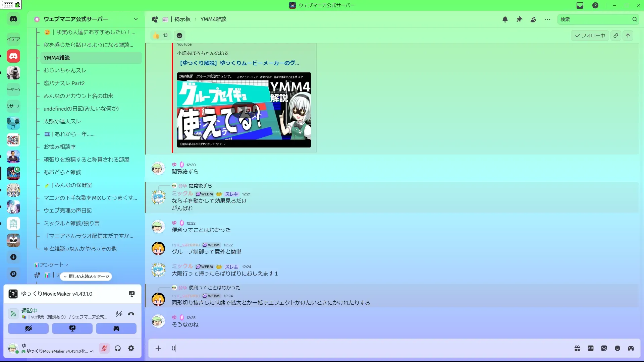Copy the thread link

tap(616, 36)
